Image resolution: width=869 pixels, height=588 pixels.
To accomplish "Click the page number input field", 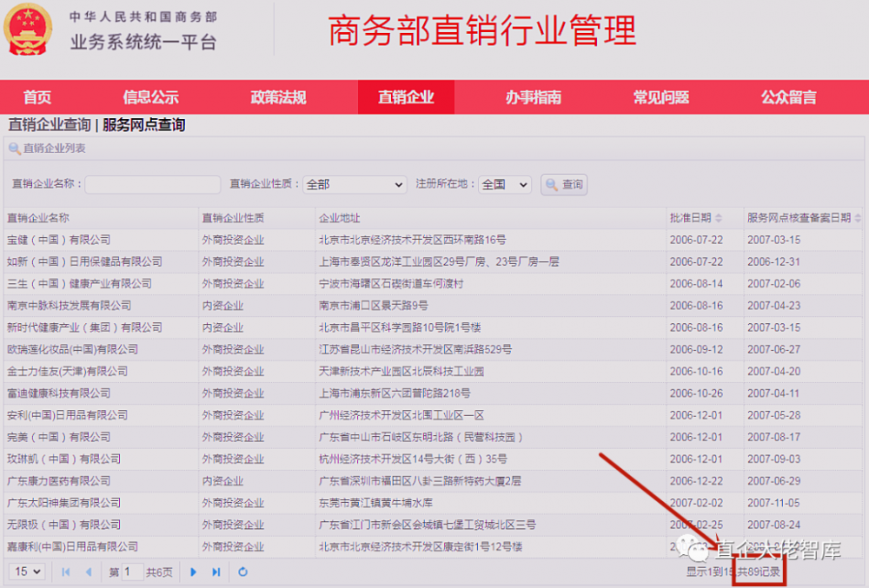I will [132, 571].
